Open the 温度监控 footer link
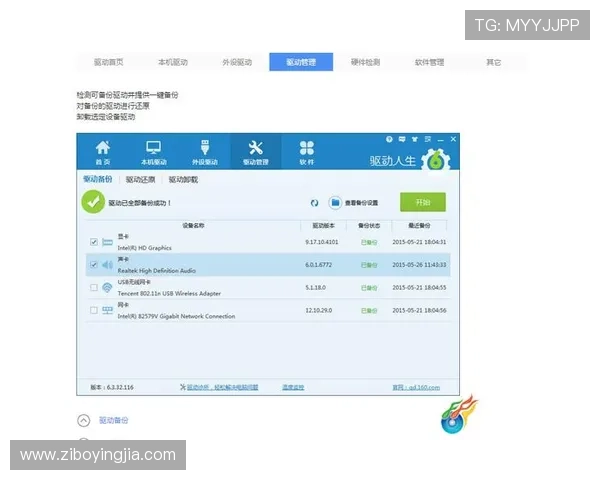Viewport: 600px width, 480px height. [293, 387]
